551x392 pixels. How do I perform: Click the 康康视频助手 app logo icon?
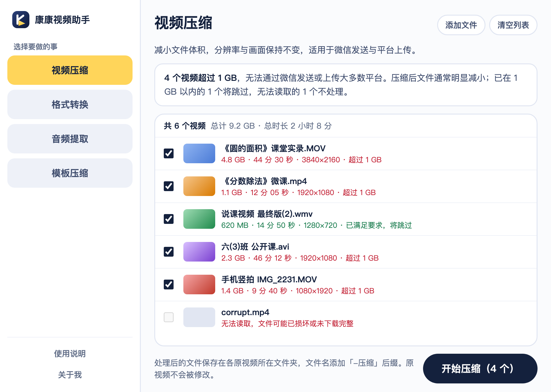[x=21, y=20]
